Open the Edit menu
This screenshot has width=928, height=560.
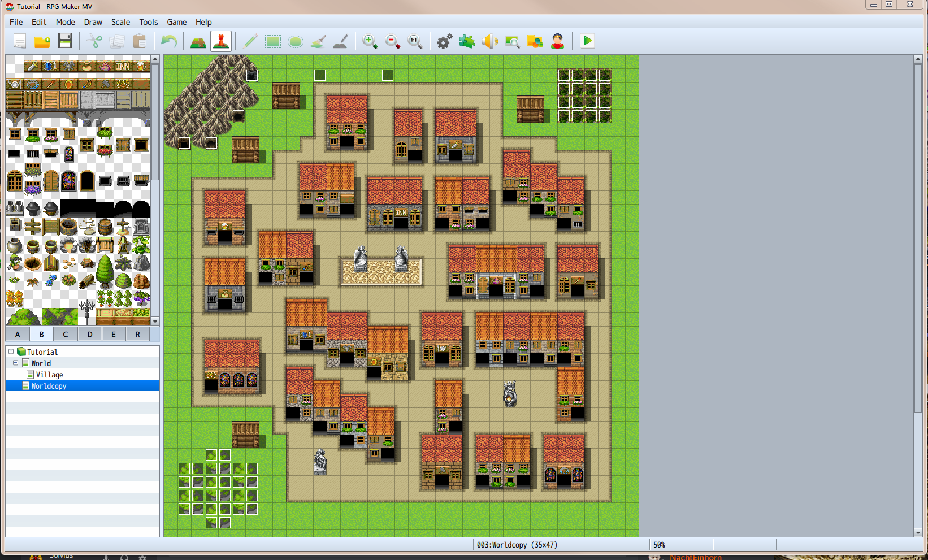[39, 22]
